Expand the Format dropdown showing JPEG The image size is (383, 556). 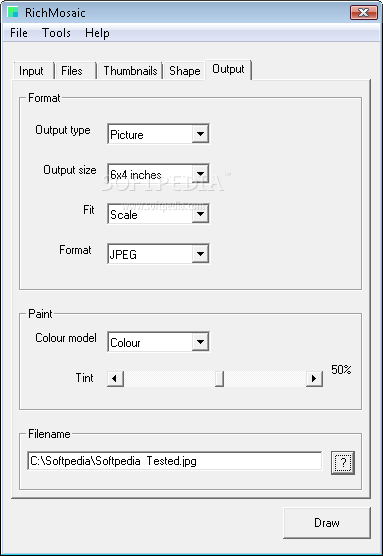(x=158, y=254)
